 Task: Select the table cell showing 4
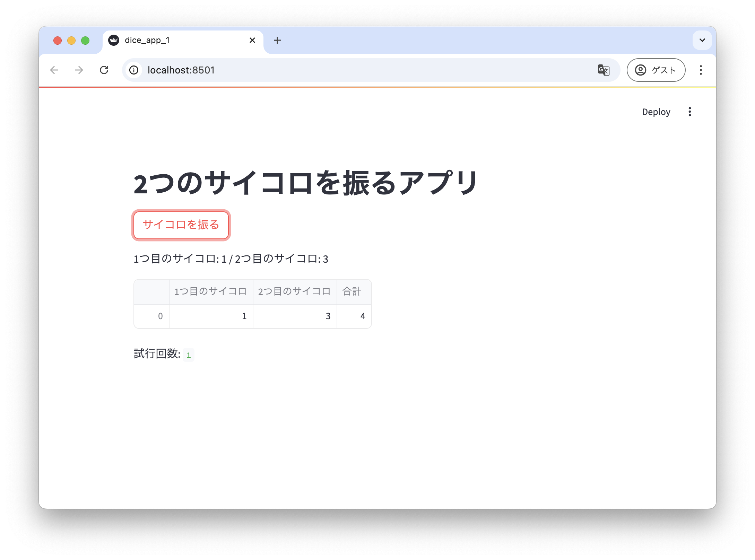tap(363, 316)
